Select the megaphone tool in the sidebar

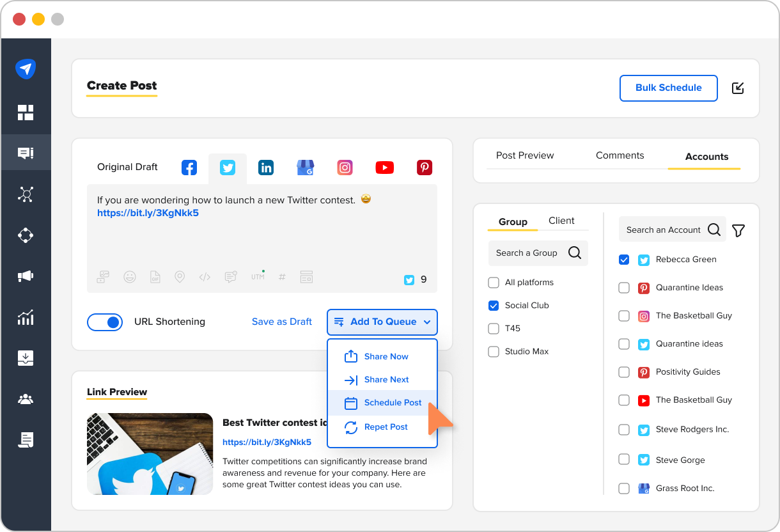point(26,276)
